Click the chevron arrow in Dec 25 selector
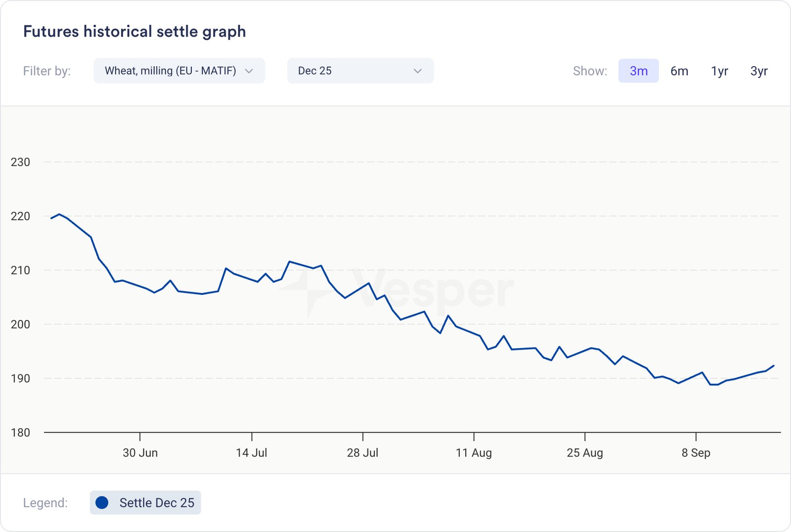791x532 pixels. [x=418, y=71]
